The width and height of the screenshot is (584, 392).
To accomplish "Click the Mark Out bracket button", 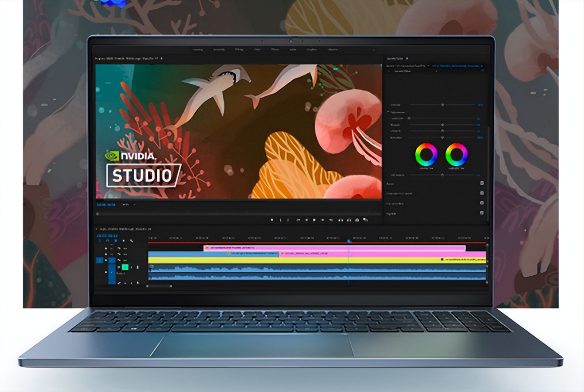I will (x=288, y=220).
